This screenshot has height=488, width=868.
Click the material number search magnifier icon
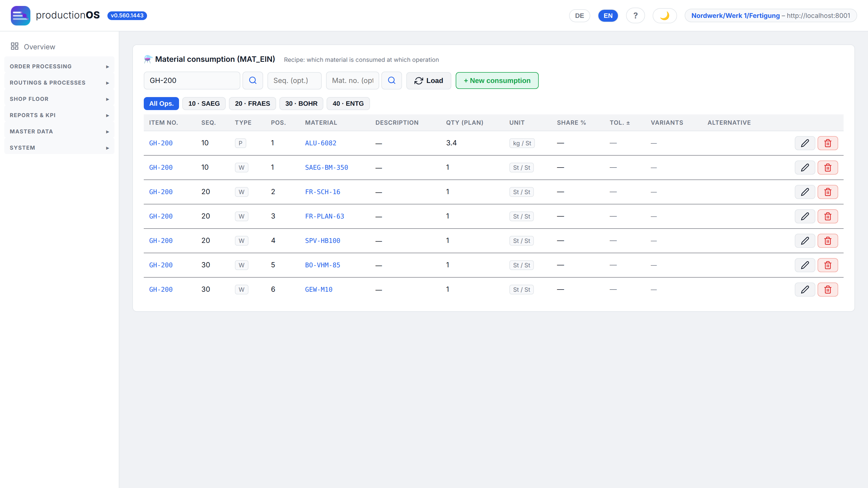pos(391,81)
